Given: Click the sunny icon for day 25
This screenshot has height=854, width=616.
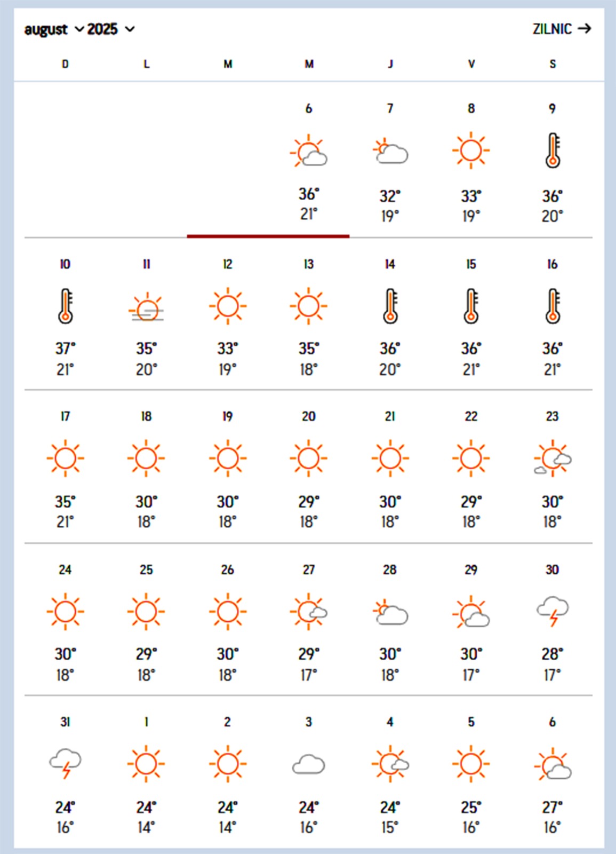Looking at the screenshot, I should [x=146, y=611].
